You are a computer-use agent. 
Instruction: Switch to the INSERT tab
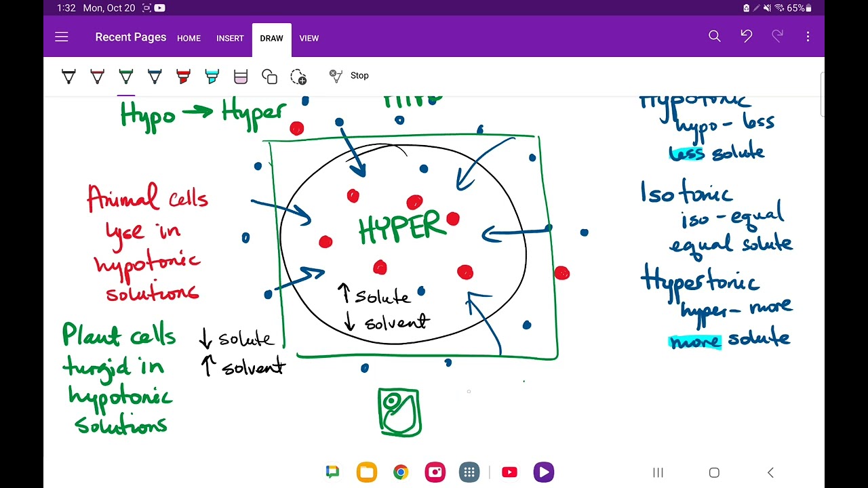pos(230,39)
